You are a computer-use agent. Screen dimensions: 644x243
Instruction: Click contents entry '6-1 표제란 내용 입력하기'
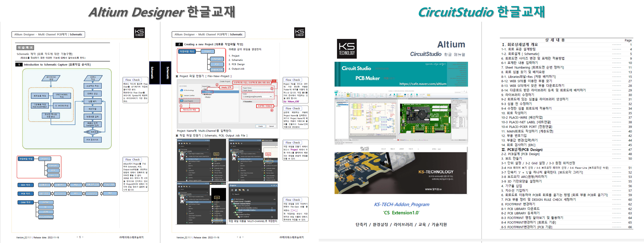pyautogui.click(x=519, y=63)
